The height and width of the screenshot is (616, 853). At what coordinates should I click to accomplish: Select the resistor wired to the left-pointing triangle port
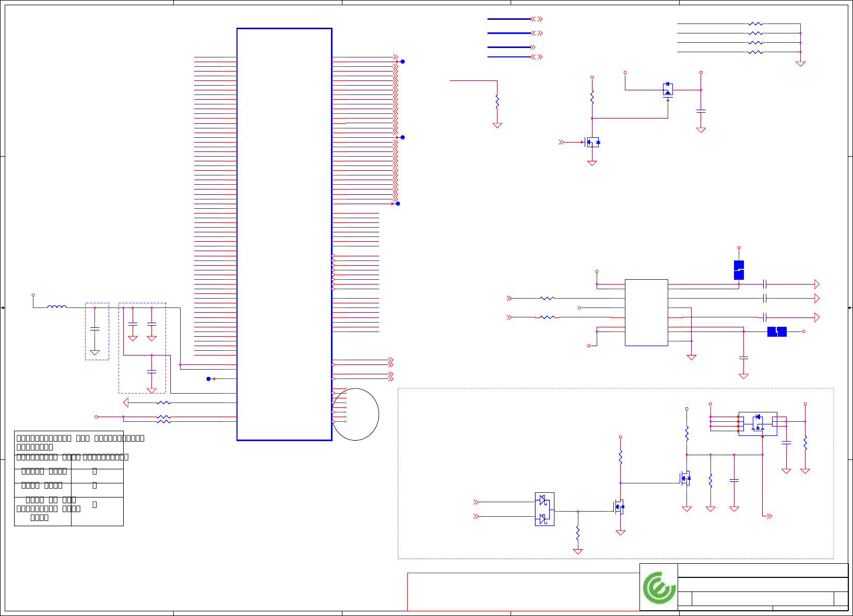click(x=163, y=402)
